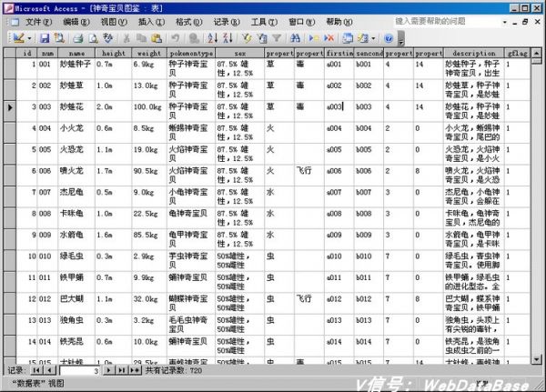The height and width of the screenshot is (392, 546).
Task: Go to the previous record button
Action: [49, 370]
